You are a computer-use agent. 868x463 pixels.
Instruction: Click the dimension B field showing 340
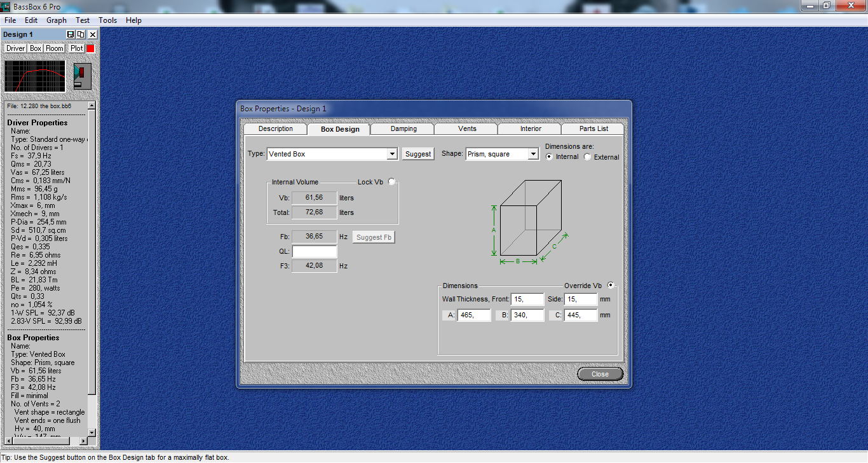pyautogui.click(x=527, y=315)
